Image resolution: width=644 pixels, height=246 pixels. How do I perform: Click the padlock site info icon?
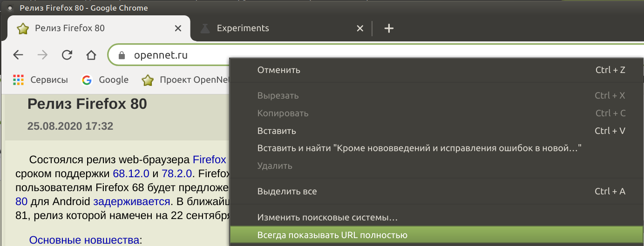pos(122,55)
